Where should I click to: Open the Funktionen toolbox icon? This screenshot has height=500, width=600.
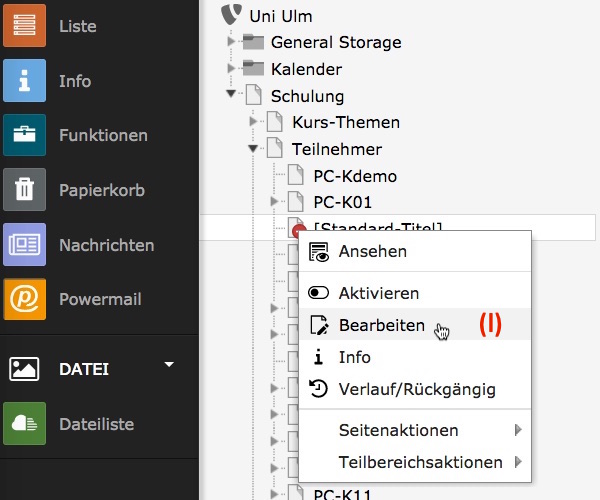coord(24,135)
